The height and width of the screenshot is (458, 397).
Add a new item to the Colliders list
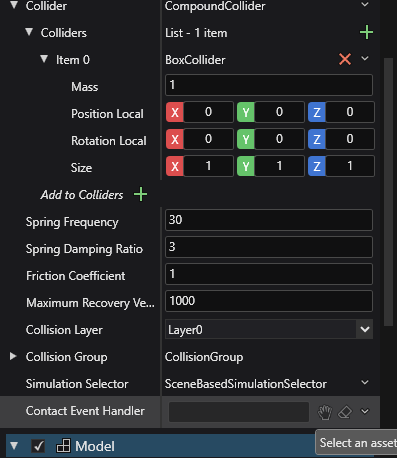coord(366,33)
